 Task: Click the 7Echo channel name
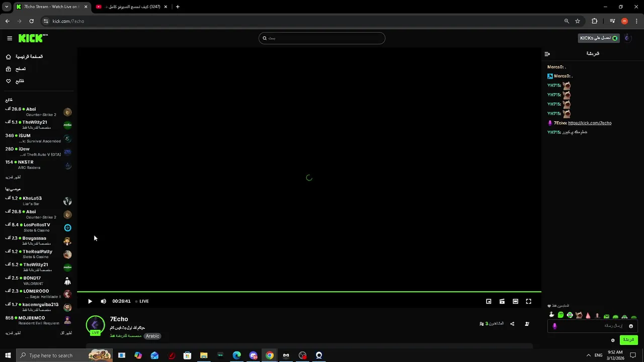(x=119, y=319)
